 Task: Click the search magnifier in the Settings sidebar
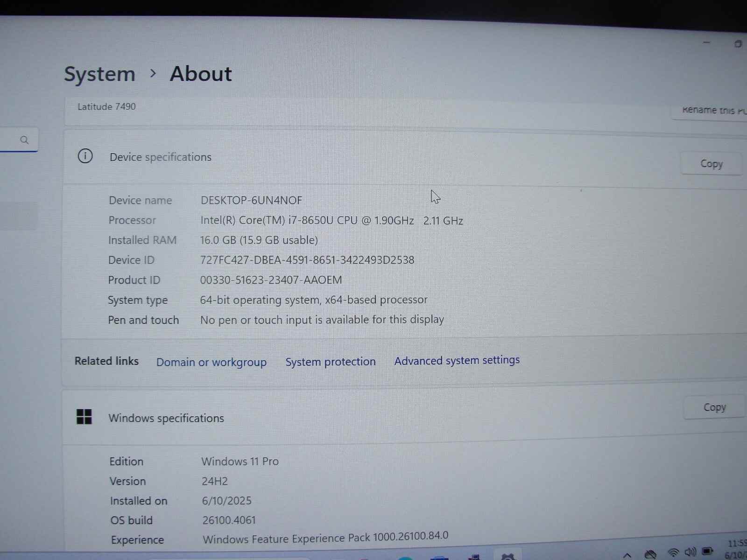(x=23, y=139)
